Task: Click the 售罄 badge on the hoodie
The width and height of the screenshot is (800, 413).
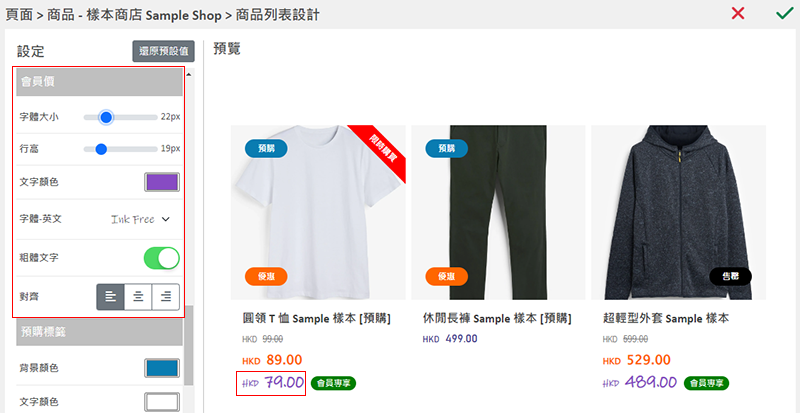Action: point(731,277)
